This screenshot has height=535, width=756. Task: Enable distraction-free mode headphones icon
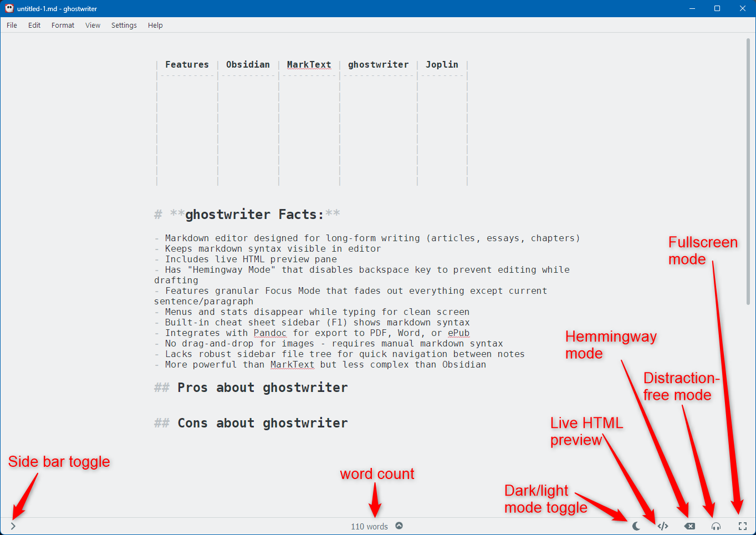point(716,526)
